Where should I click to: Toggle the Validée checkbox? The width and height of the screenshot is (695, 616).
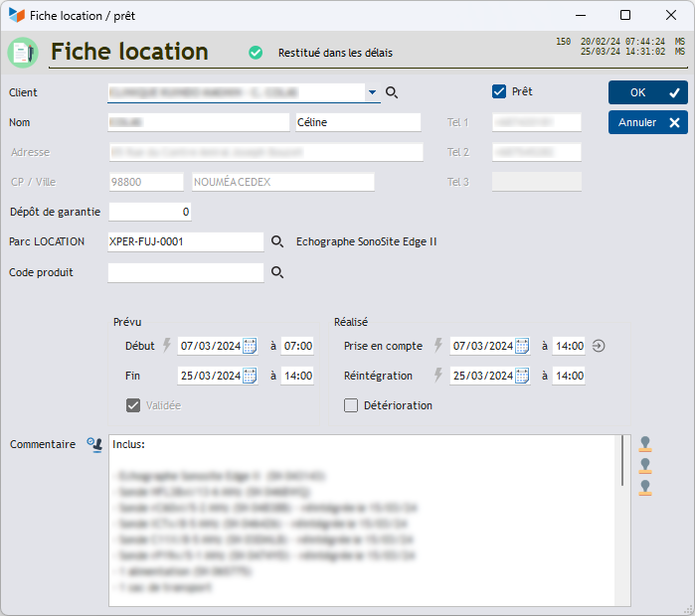pyautogui.click(x=133, y=405)
